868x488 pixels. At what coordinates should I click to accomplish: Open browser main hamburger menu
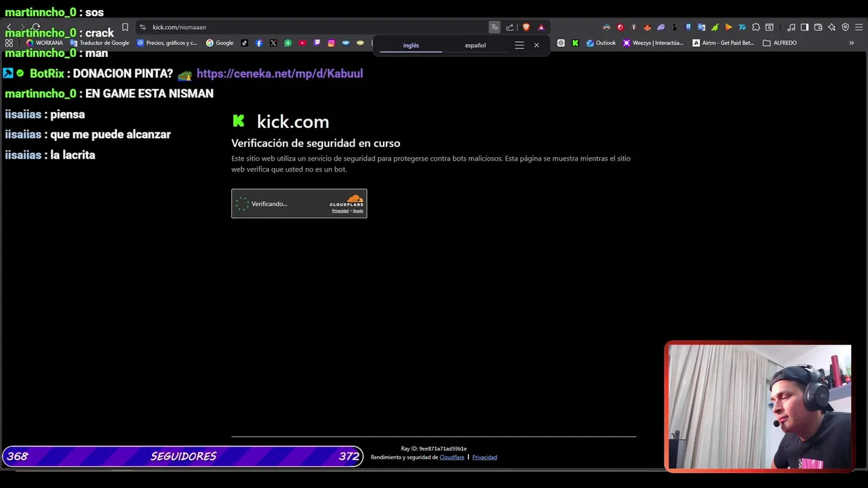(x=859, y=27)
